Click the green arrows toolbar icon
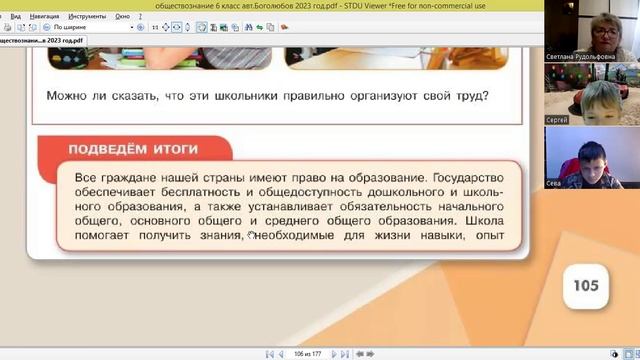This screenshot has height=360, width=640. click(x=260, y=27)
